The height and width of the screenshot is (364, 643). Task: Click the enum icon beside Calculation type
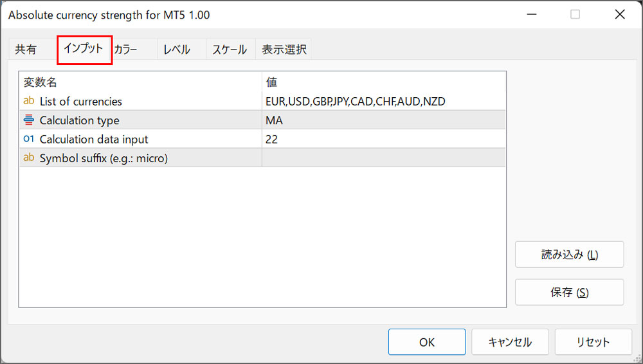(x=29, y=120)
